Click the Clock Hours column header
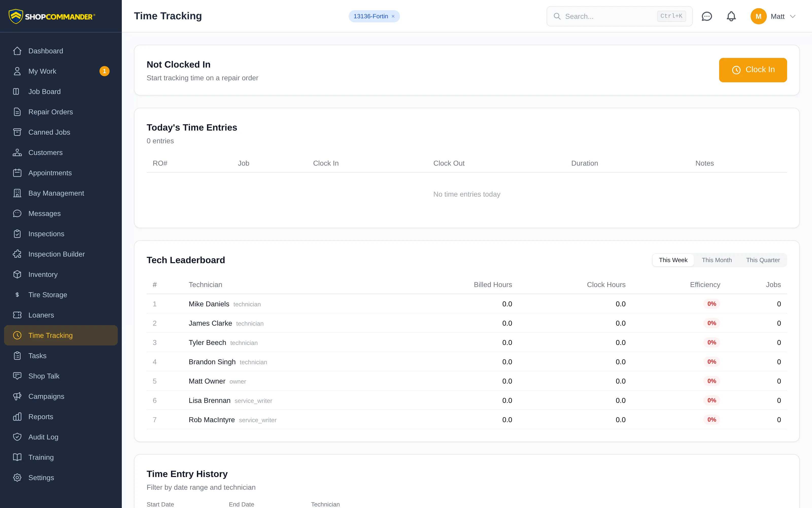812x508 pixels. 606,284
